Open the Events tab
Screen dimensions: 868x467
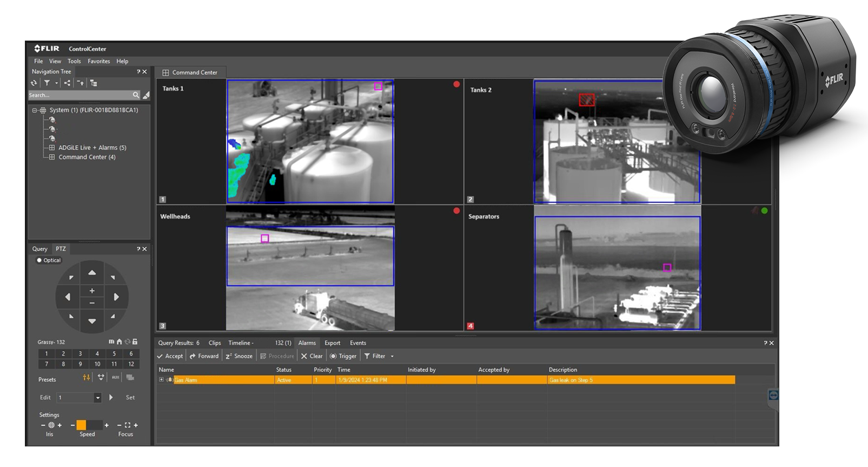[358, 343]
